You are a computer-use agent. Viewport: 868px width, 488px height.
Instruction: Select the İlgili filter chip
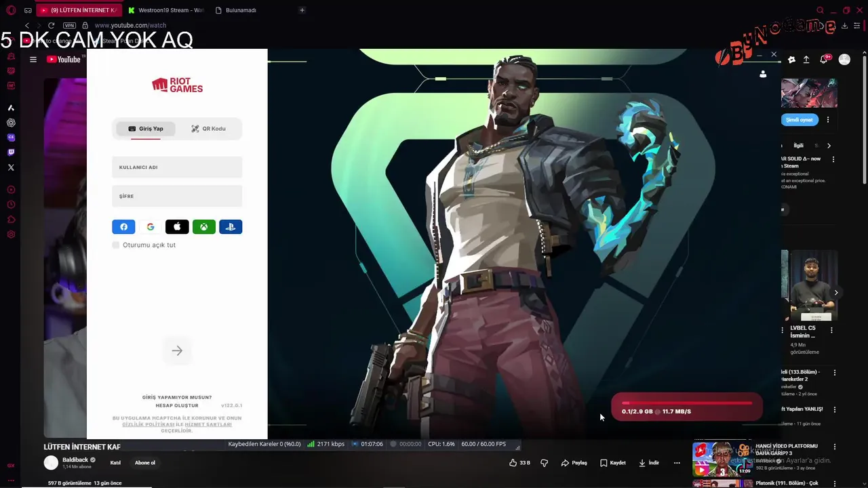[799, 146]
